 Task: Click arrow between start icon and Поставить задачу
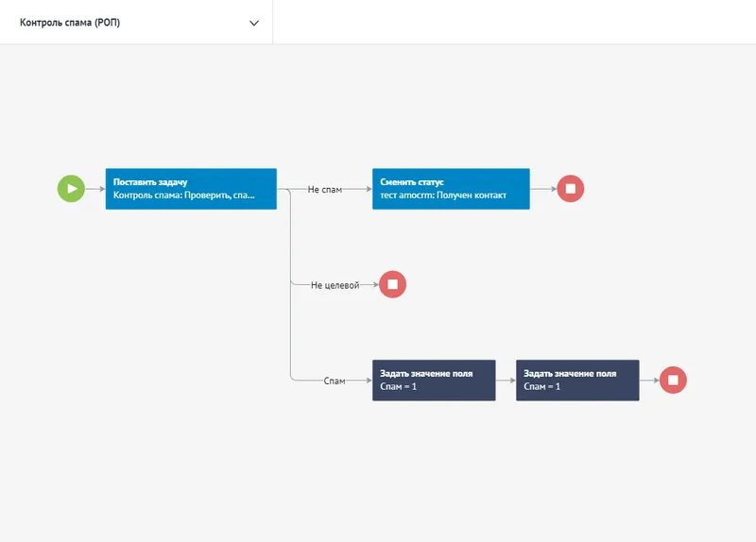(94, 189)
